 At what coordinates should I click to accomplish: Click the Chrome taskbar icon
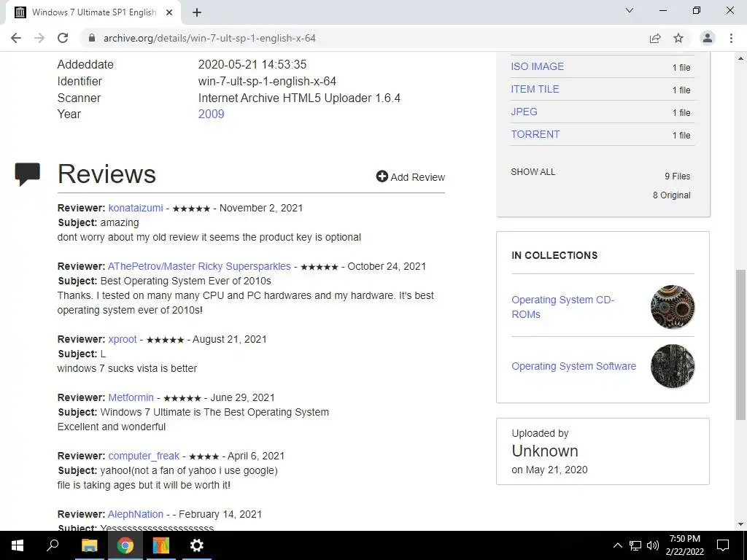coord(125,545)
